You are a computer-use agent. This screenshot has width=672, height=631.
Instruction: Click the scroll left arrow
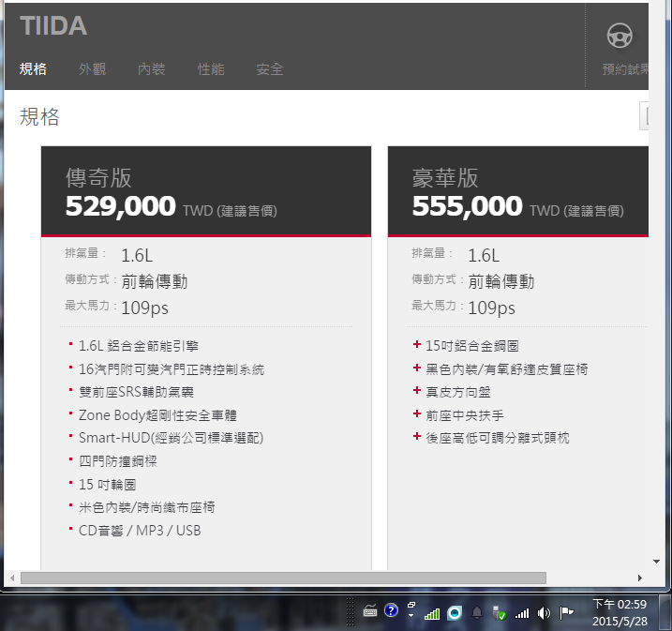(x=12, y=578)
